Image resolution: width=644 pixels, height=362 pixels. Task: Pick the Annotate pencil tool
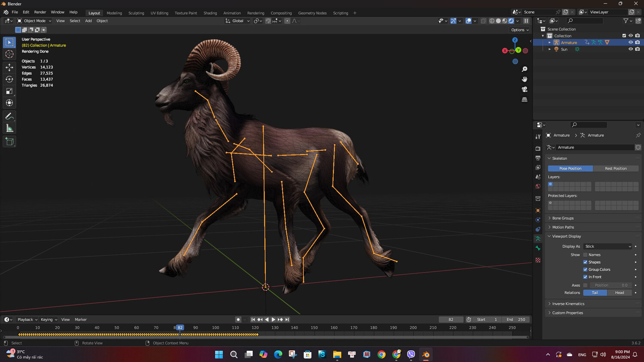[x=9, y=116]
